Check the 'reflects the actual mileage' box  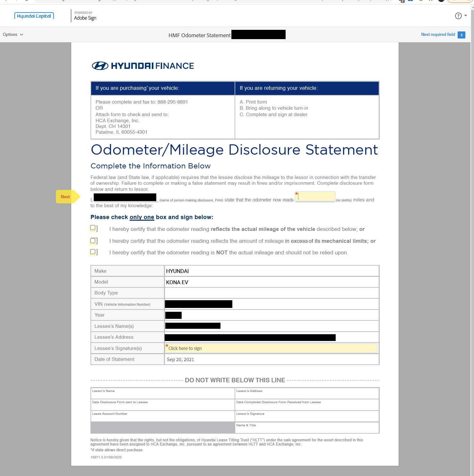[93, 228]
